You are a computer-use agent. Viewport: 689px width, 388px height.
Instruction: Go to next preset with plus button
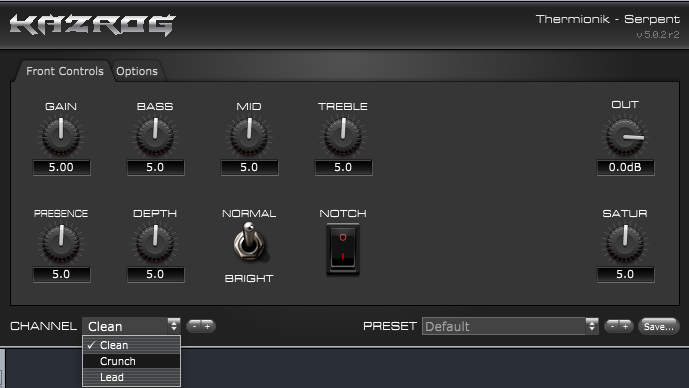tap(626, 326)
